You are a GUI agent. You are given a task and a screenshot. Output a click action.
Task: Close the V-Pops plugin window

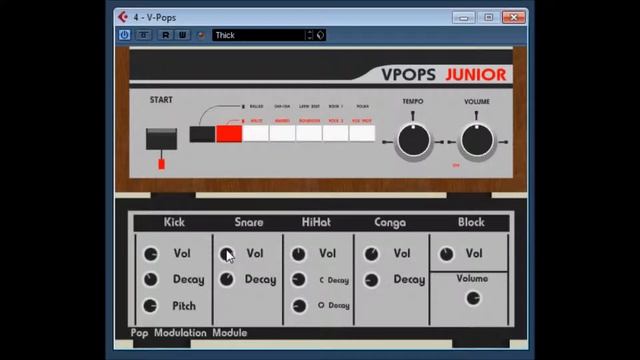[513, 18]
